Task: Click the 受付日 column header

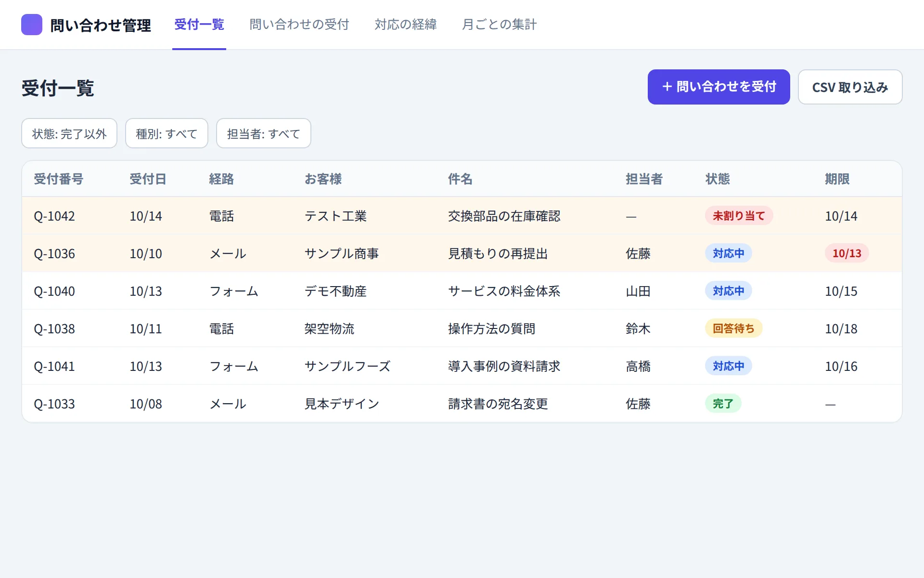Action: point(148,179)
